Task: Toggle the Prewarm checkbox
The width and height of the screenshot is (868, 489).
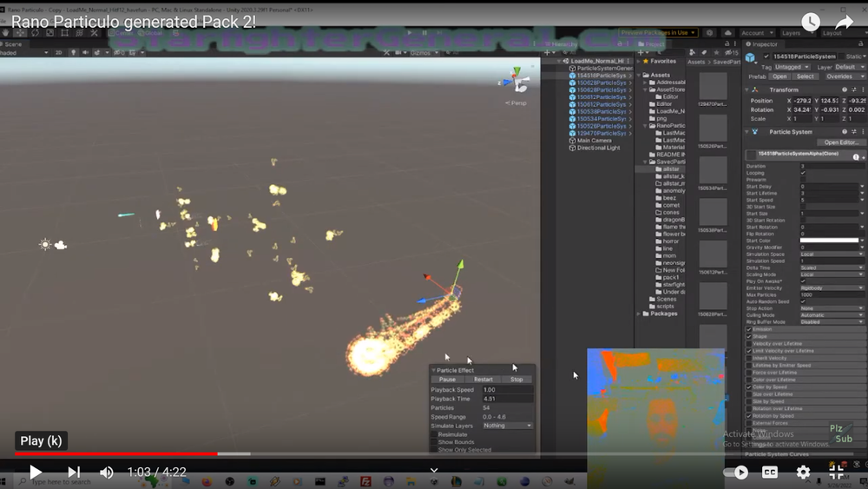Action: tap(803, 180)
